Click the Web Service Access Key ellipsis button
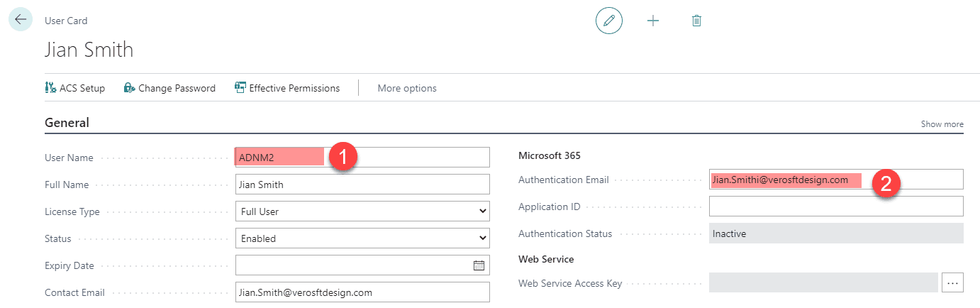The image size is (980, 308). (952, 282)
